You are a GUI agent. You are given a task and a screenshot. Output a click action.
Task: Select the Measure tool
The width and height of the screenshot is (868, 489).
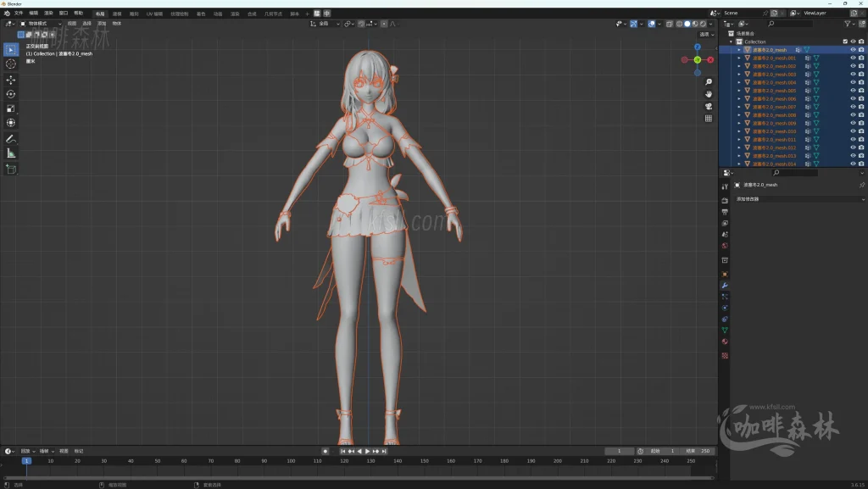click(10, 153)
